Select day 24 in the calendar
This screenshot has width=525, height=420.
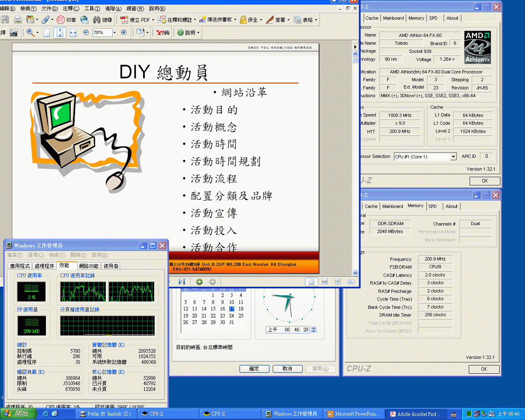click(232, 316)
